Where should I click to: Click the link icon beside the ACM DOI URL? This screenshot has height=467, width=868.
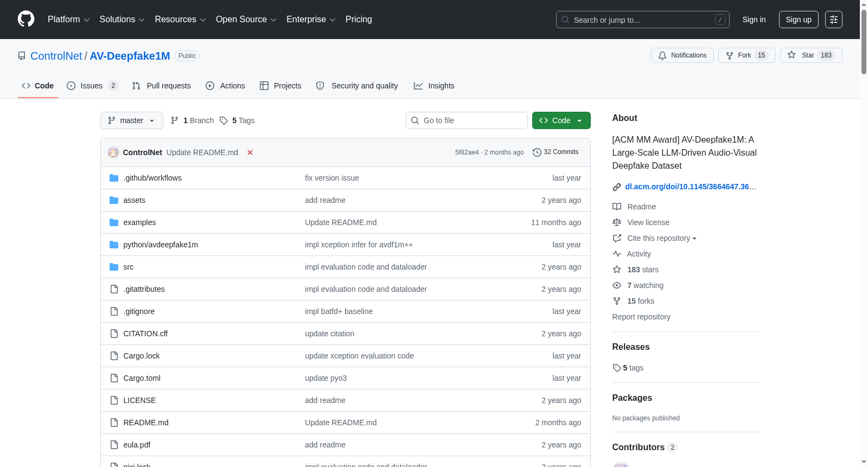617,187
